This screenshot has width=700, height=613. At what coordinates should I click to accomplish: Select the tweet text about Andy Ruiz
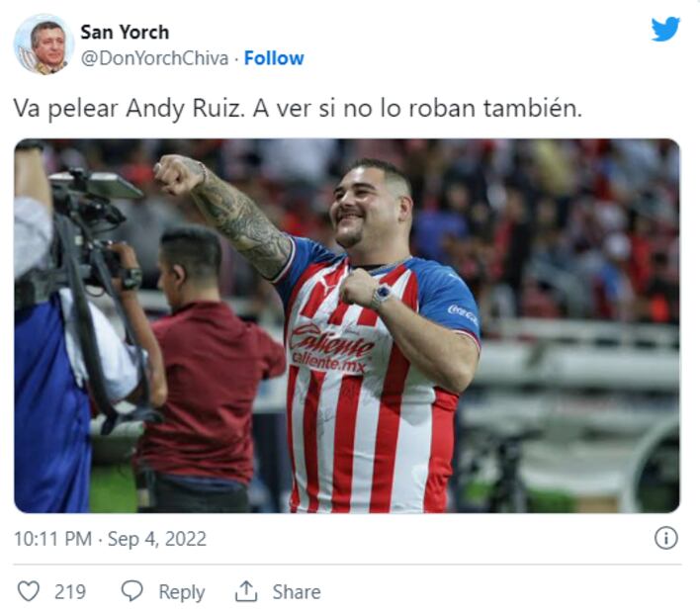coord(298,109)
